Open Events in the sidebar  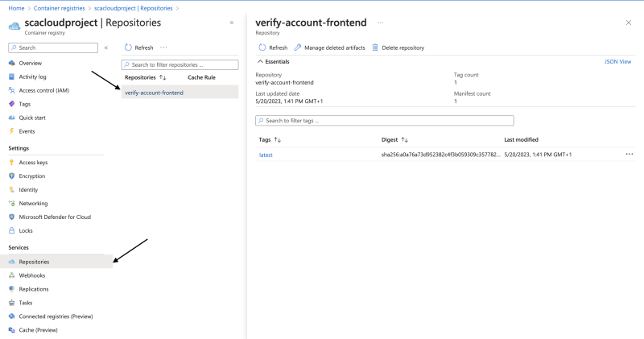[x=27, y=131]
